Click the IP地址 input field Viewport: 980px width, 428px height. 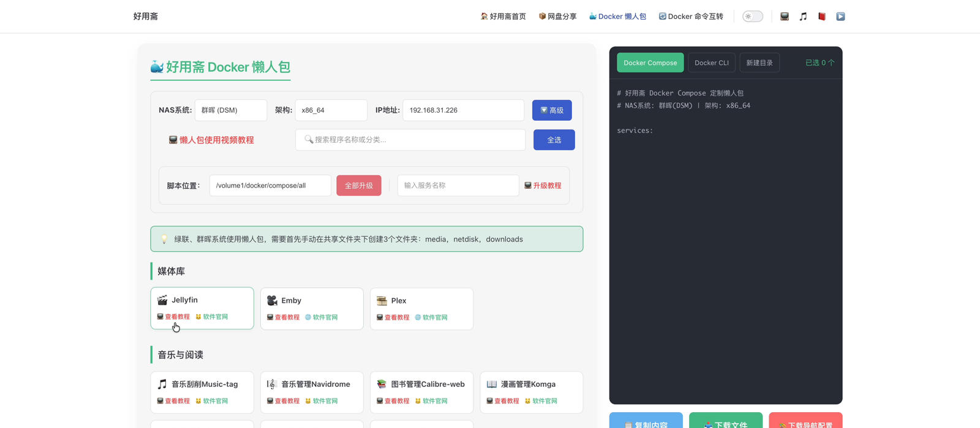tap(464, 110)
